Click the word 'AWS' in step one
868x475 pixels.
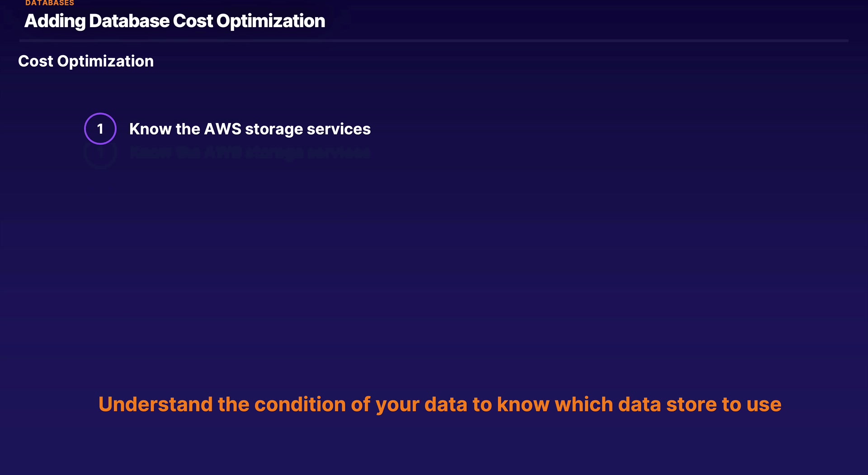[222, 129]
